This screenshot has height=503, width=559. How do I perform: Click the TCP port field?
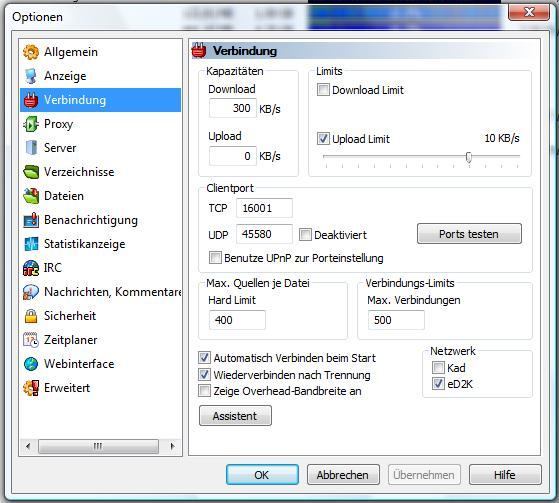point(264,208)
